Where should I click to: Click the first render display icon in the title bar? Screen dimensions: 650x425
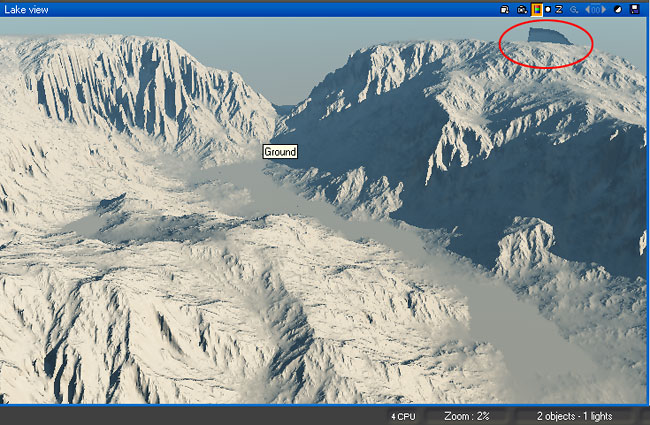coord(506,9)
